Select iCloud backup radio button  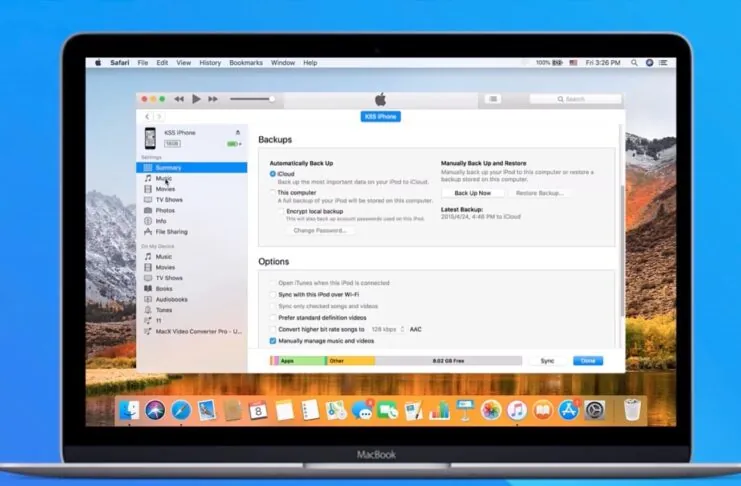tap(273, 174)
